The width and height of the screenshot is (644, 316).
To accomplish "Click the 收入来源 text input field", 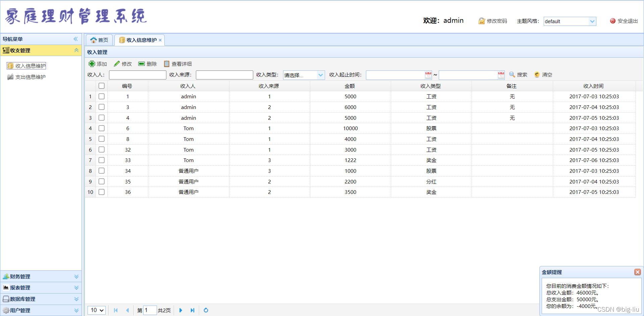I will (x=224, y=75).
